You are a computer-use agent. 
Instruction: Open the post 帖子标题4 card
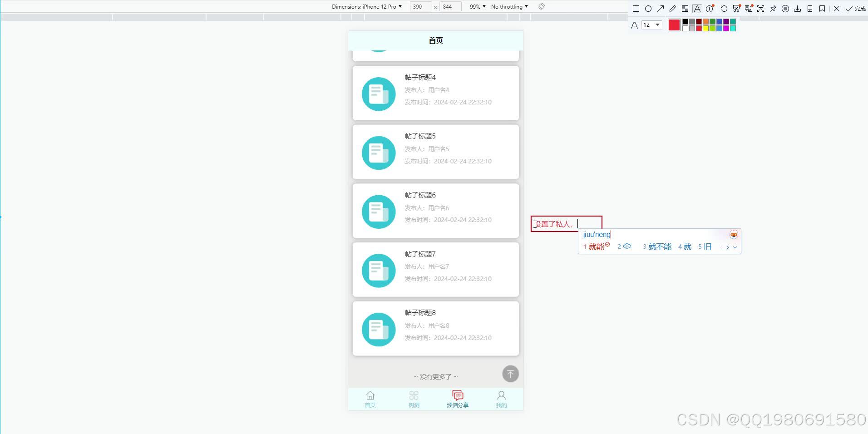pos(435,93)
